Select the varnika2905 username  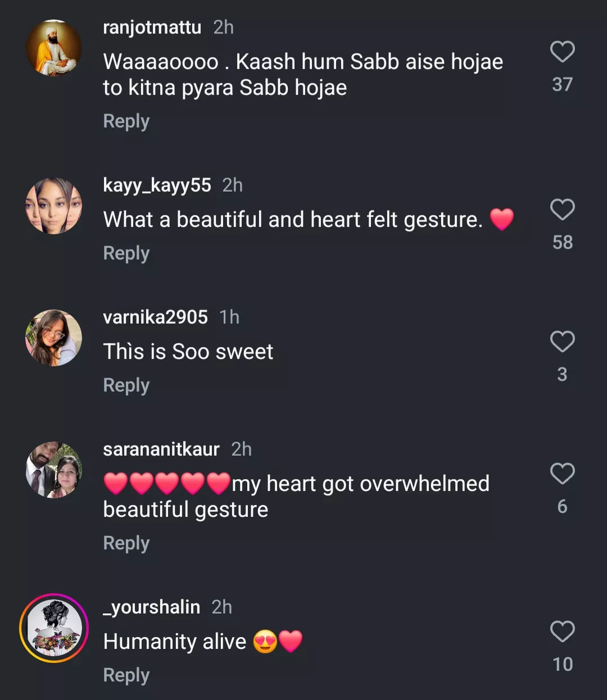(155, 317)
